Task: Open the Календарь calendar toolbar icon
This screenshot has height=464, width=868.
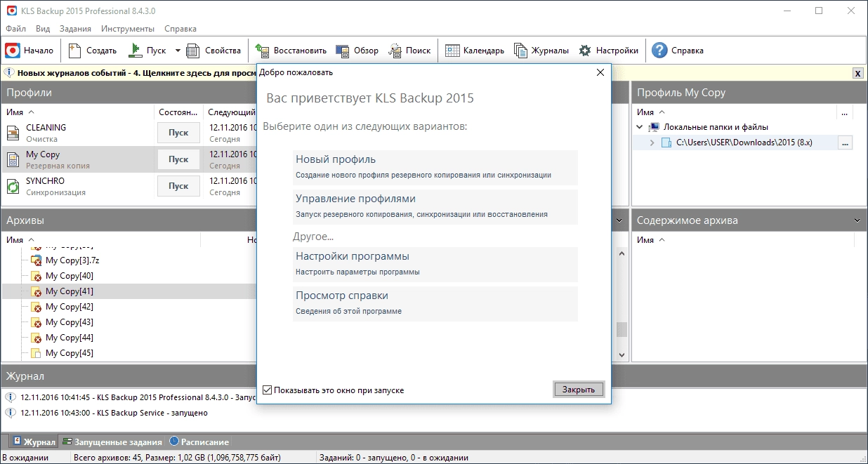Action: click(452, 51)
